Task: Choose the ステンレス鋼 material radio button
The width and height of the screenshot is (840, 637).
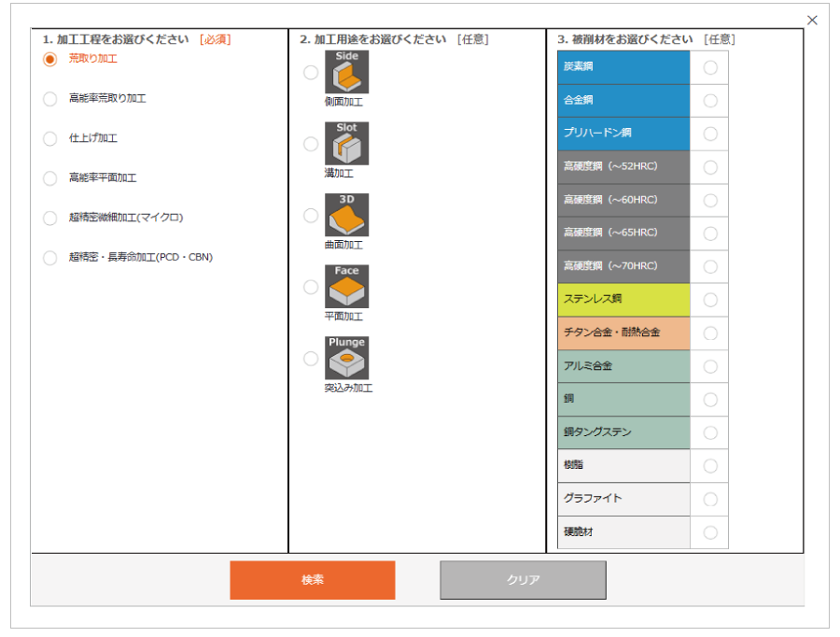Action: point(710,300)
